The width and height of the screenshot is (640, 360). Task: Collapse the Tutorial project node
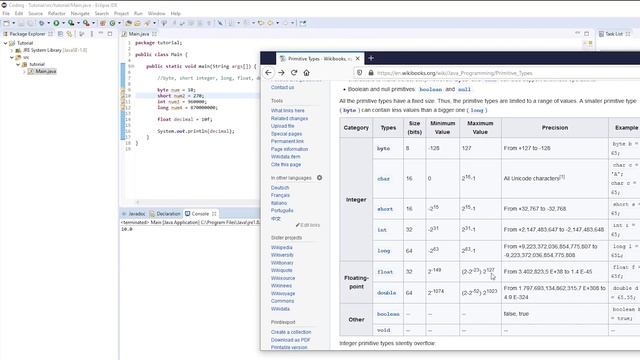tap(5, 43)
